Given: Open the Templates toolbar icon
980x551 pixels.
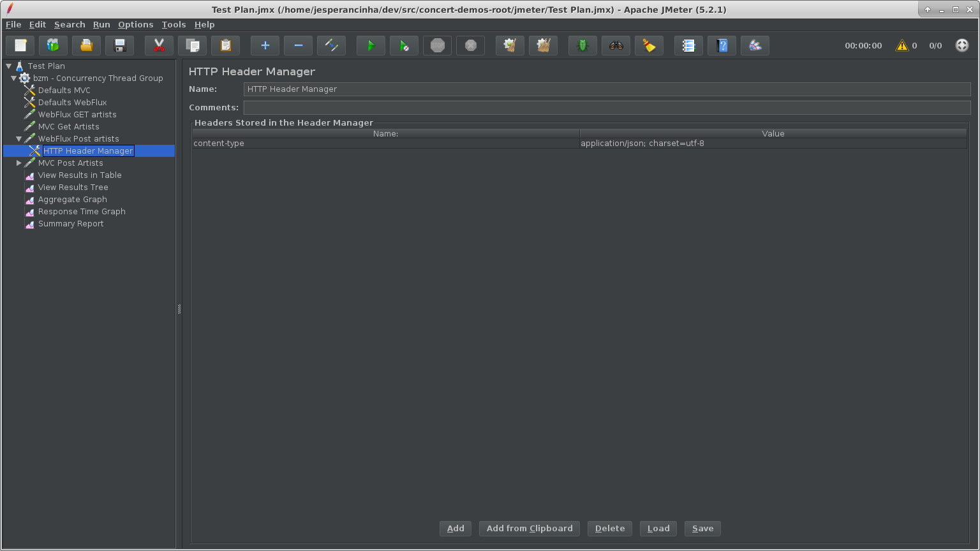Looking at the screenshot, I should [54, 45].
